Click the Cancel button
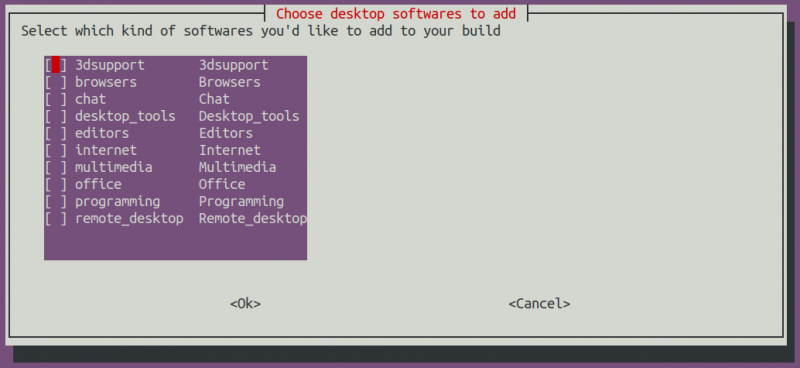 (539, 304)
